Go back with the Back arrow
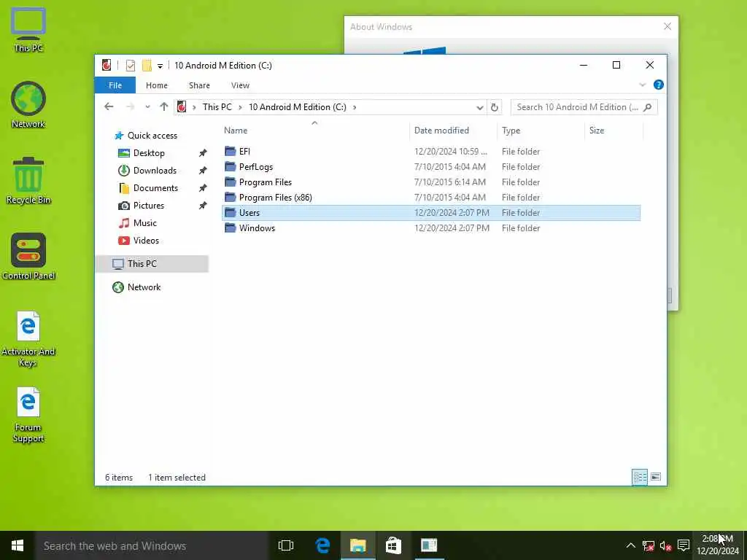Viewport: 747px width, 560px height. click(109, 106)
